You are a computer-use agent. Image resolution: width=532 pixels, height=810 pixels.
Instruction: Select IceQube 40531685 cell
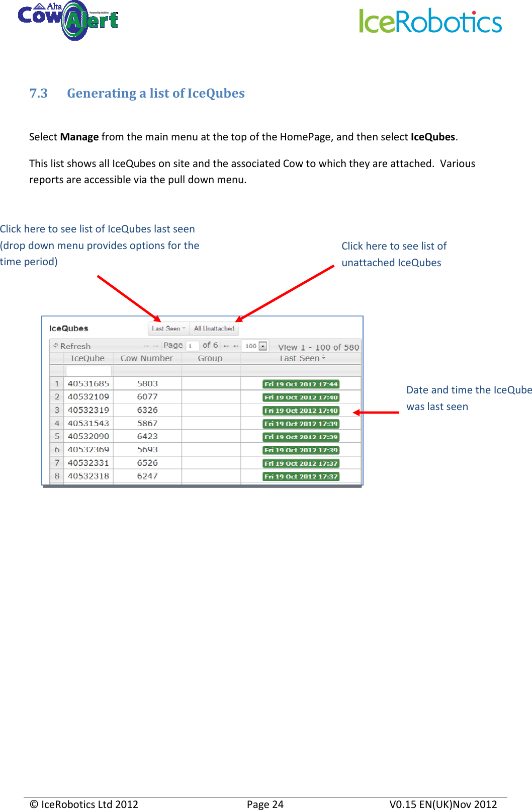tap(88, 384)
